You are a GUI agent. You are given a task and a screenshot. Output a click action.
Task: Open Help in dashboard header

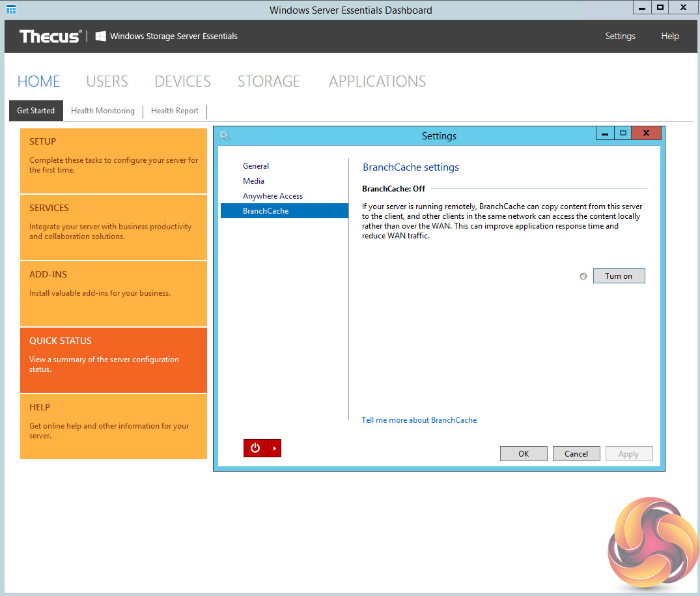point(670,36)
